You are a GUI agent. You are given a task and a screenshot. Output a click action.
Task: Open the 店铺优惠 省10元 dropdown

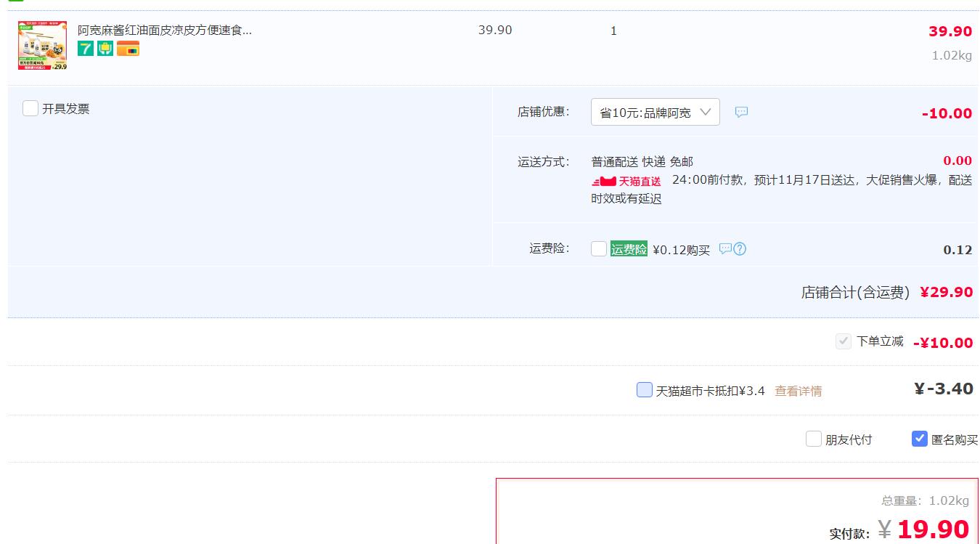[655, 112]
